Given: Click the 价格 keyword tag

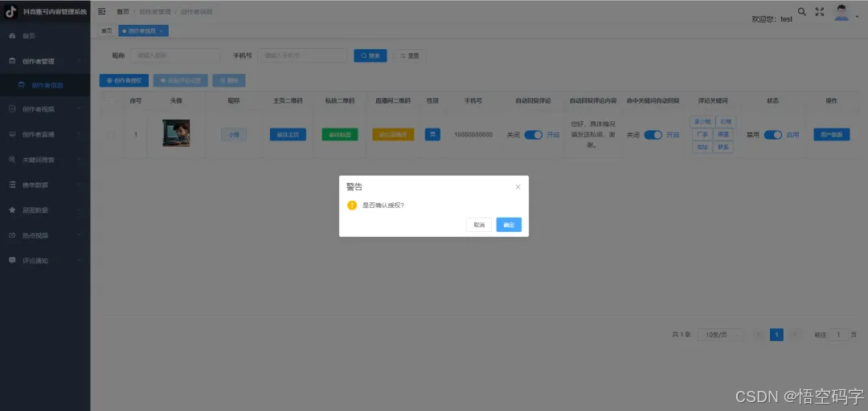Looking at the screenshot, I should coord(726,122).
